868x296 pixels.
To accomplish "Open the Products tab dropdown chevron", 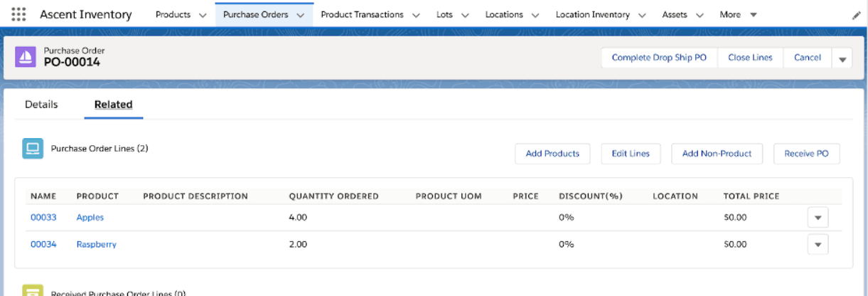I will [x=203, y=15].
